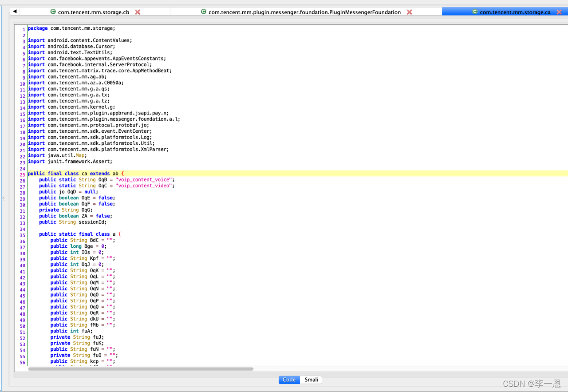Screen dimensions: 568x392
Task: Click 'public int OqJ = 0' declaration
Action: pyautogui.click(x=77, y=265)
